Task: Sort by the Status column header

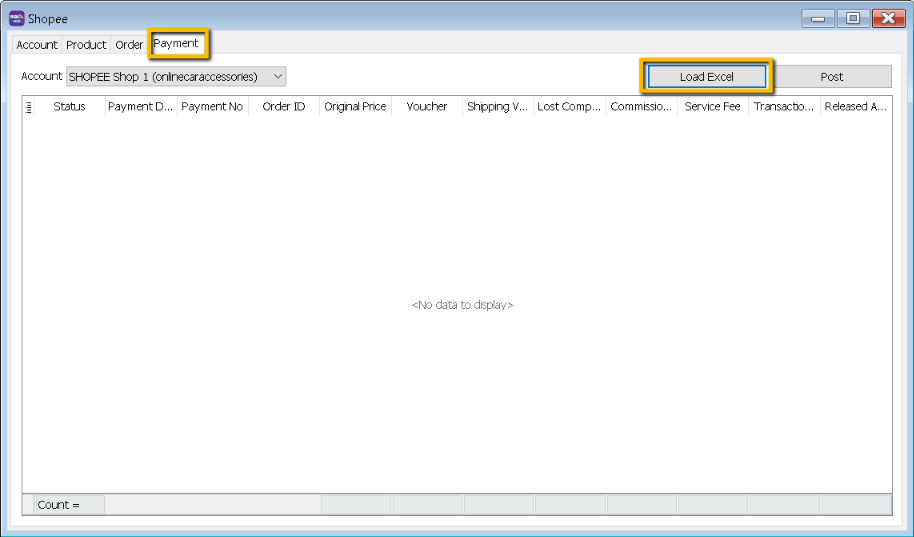Action: click(69, 107)
